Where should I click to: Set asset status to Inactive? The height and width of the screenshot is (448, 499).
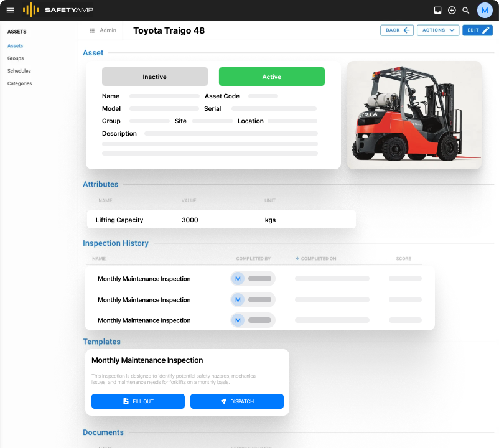(x=155, y=77)
